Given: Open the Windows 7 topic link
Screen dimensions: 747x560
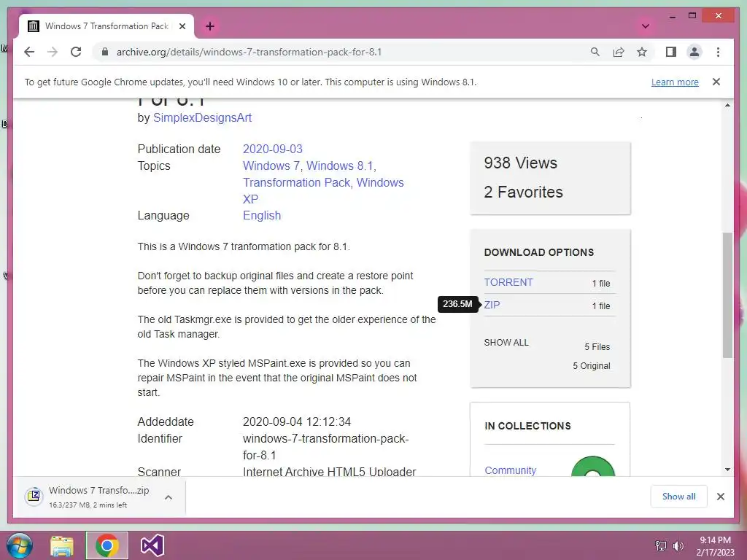Looking at the screenshot, I should pyautogui.click(x=271, y=166).
